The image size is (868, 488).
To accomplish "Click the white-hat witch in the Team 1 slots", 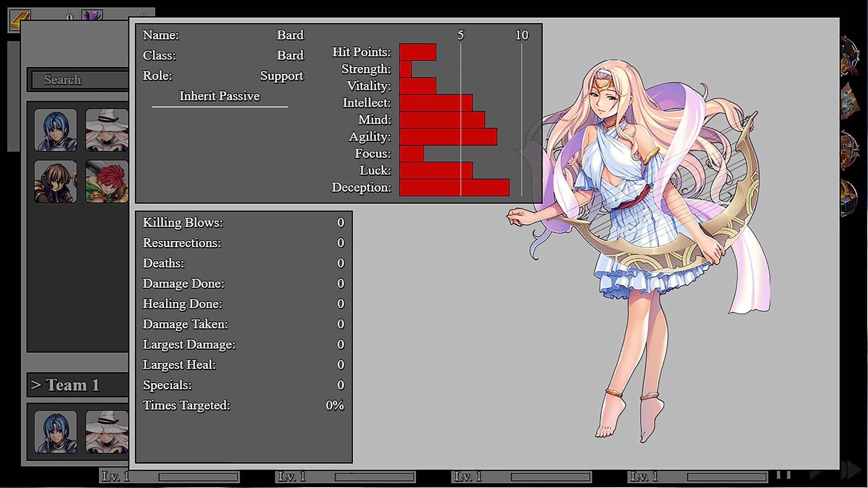I will 107,432.
